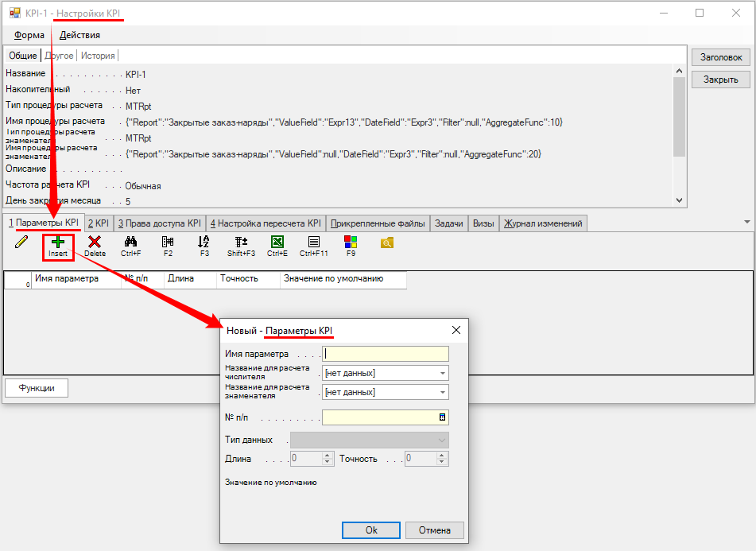Click the F2 filter icon

tap(168, 243)
